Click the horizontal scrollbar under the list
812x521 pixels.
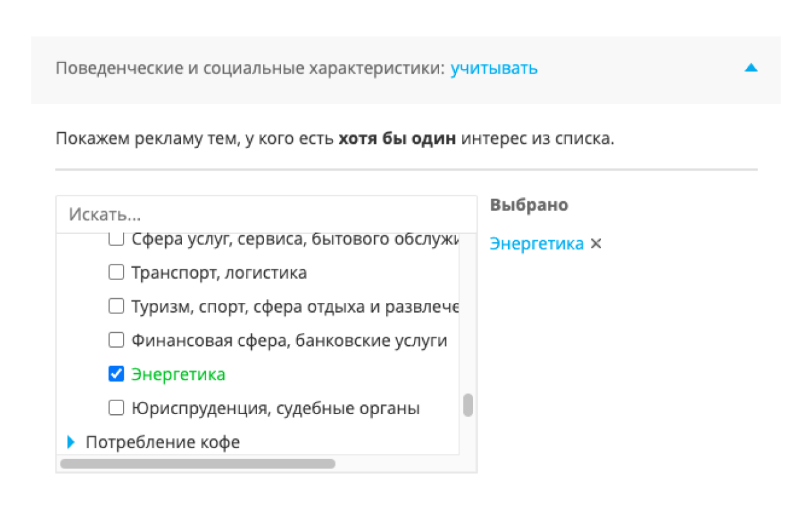(x=196, y=464)
